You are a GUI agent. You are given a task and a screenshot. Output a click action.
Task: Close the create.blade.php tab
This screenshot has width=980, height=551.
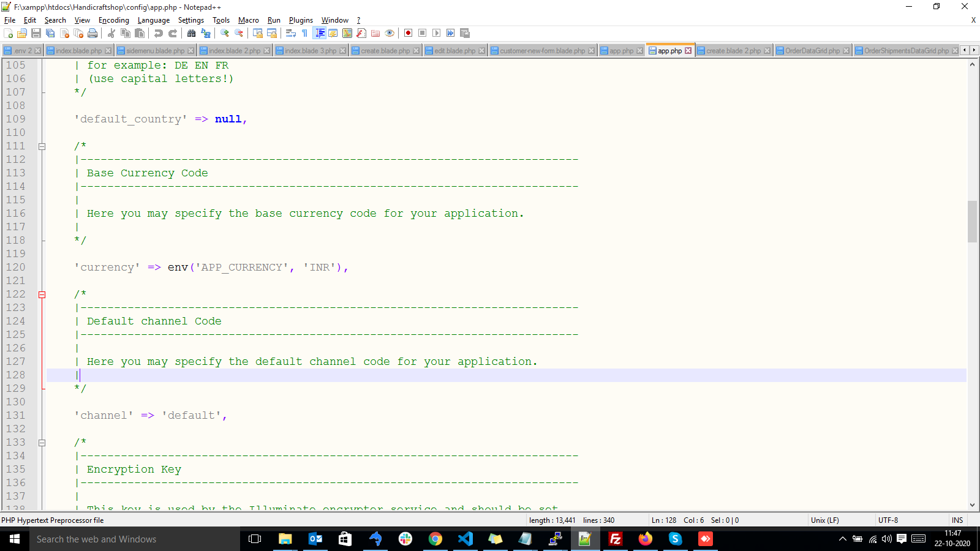pyautogui.click(x=417, y=51)
